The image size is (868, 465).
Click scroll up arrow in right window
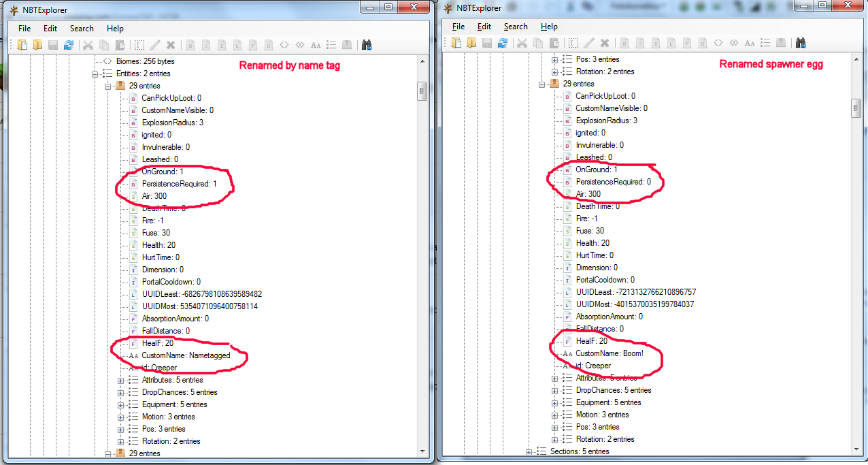tap(856, 59)
